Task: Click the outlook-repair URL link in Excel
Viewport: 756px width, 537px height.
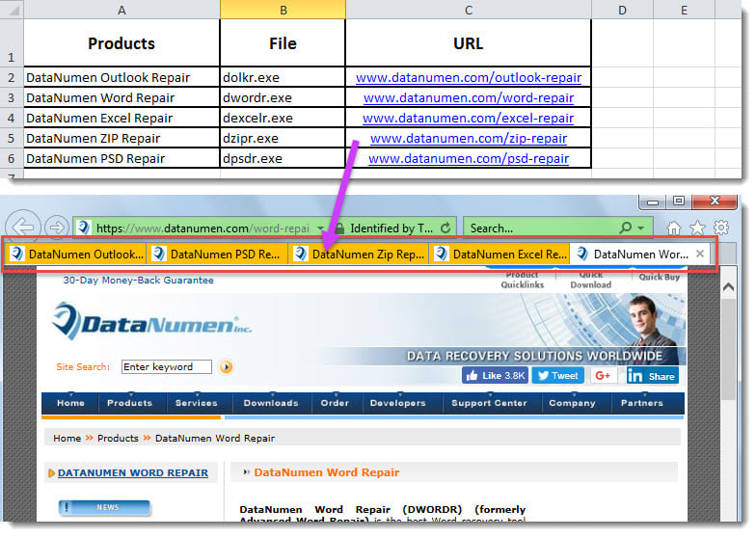Action: coord(469,77)
